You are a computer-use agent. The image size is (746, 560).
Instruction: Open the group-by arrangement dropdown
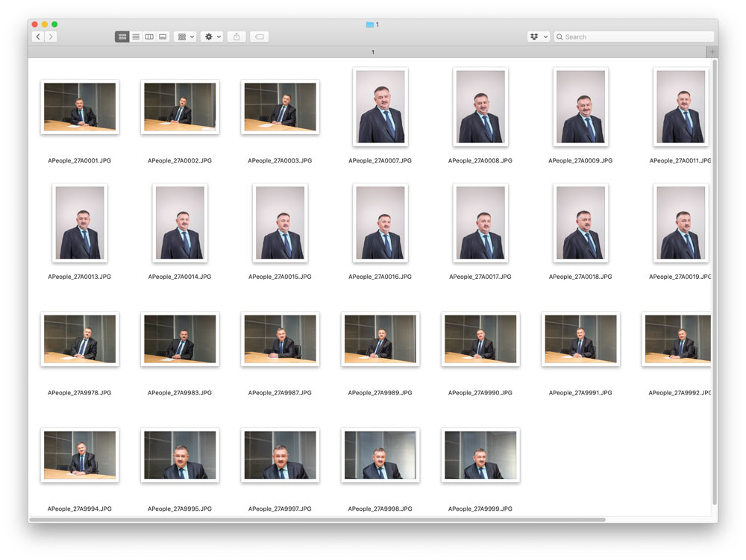click(x=184, y=37)
